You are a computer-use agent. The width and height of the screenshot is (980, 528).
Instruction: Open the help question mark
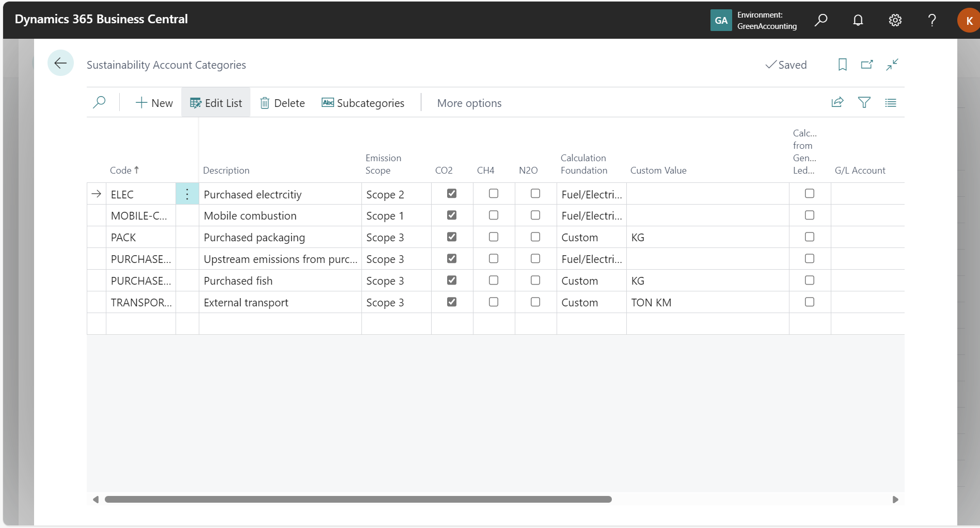(932, 20)
